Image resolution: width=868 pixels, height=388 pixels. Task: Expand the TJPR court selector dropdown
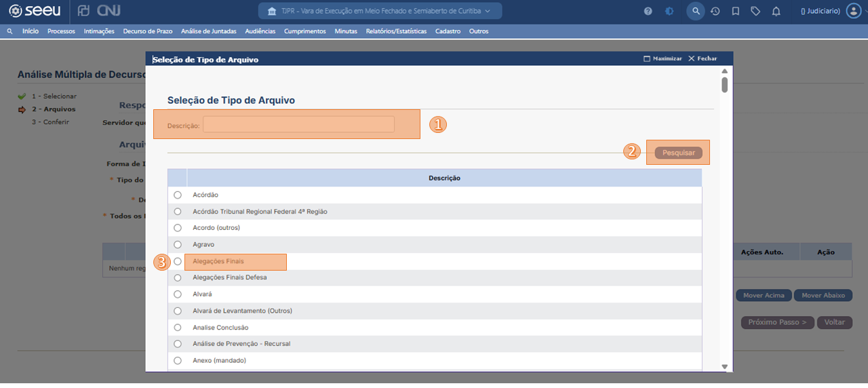click(x=380, y=11)
